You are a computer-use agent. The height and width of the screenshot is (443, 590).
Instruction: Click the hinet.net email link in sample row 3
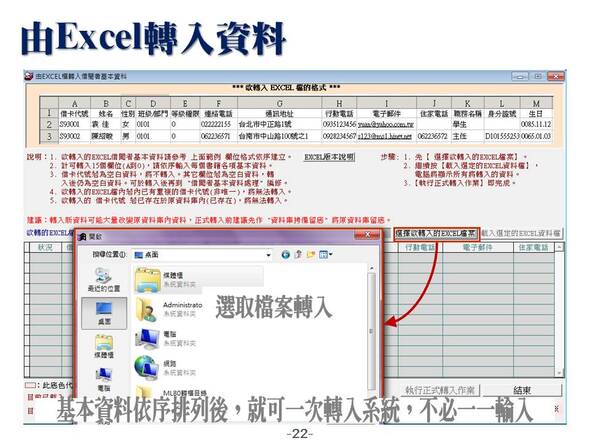pyautogui.click(x=384, y=136)
